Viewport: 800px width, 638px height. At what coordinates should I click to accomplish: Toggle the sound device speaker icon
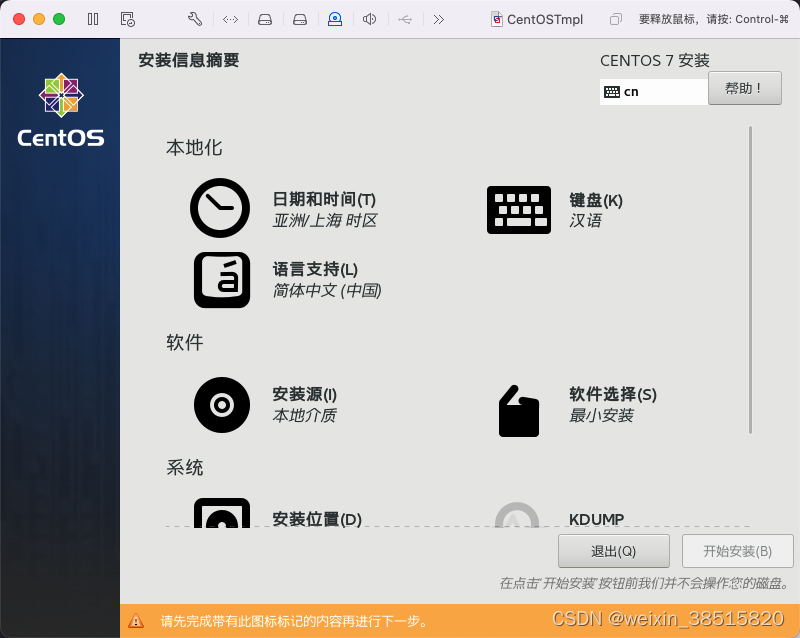pos(369,19)
